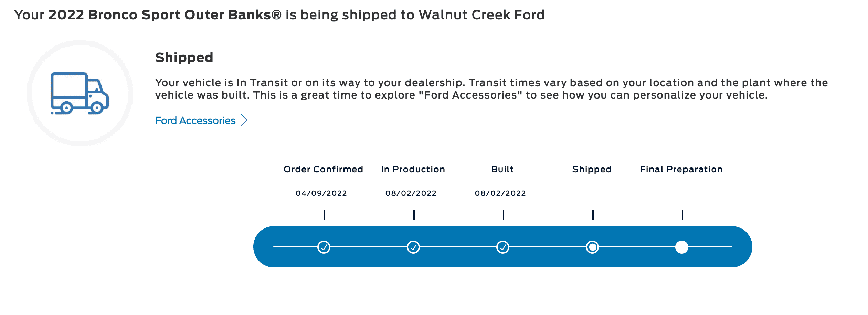Click the In Production checkmark icon

tap(414, 247)
